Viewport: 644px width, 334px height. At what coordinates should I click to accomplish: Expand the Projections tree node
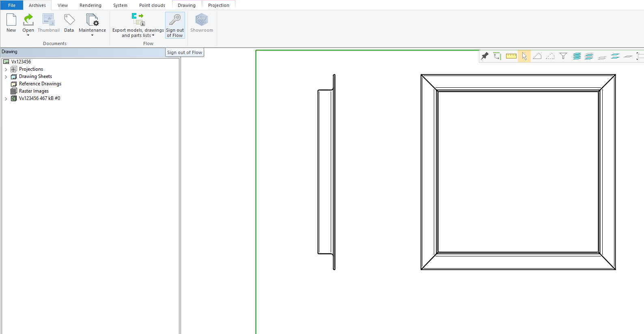click(6, 69)
